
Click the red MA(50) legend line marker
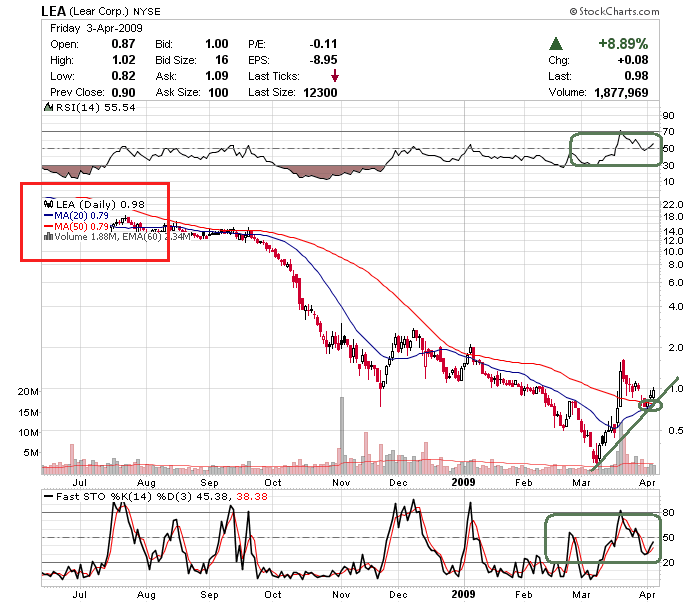(x=47, y=225)
